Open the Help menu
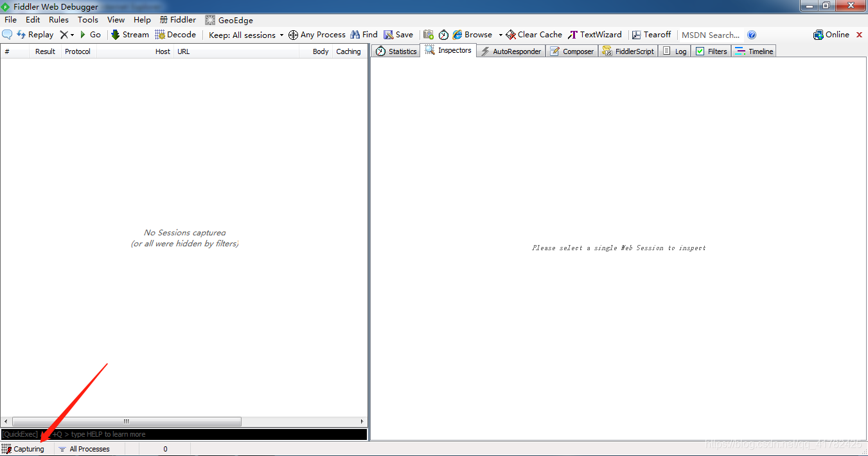Screen dimensions: 868x456 pos(142,20)
